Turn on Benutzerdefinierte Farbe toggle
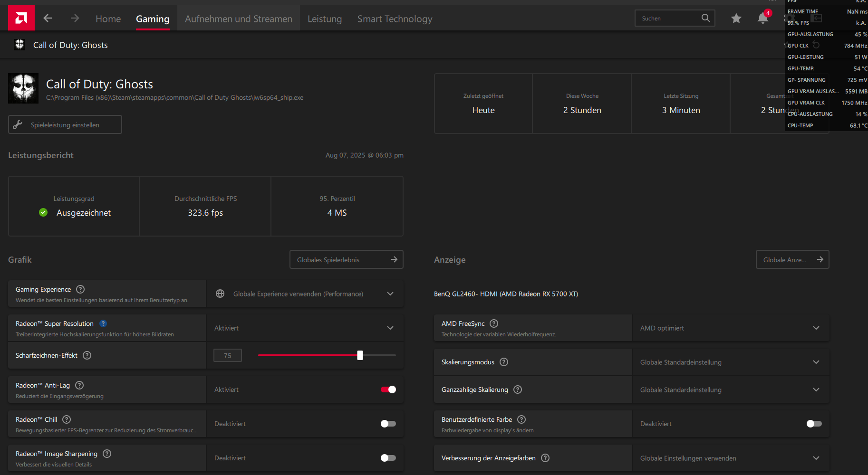The image size is (868, 475). tap(814, 424)
